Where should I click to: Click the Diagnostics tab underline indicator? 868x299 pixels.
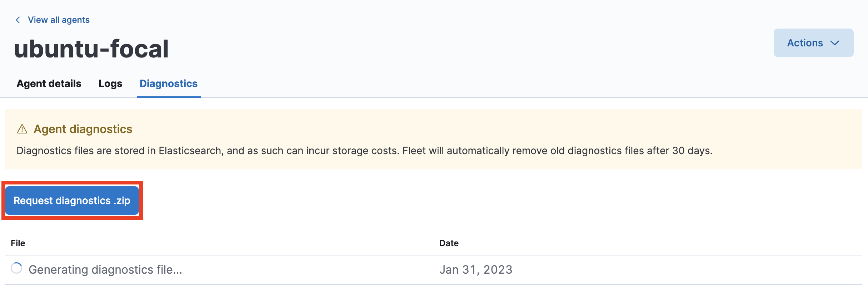pos(168,96)
